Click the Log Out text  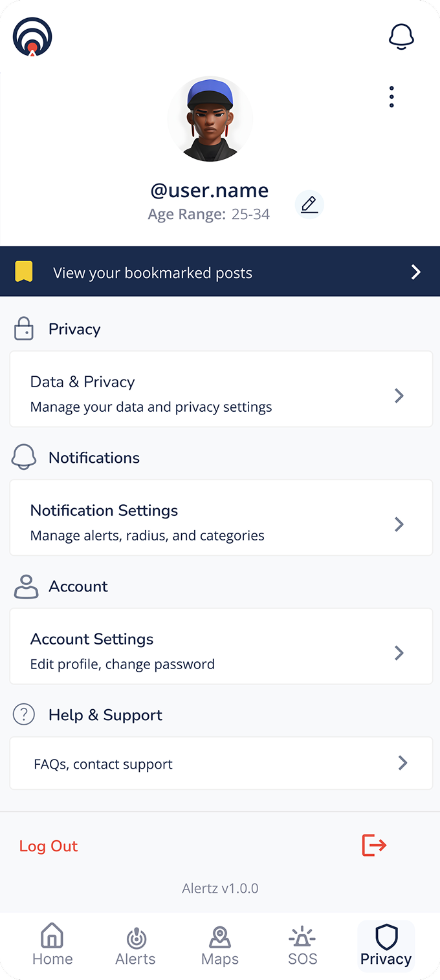49,846
